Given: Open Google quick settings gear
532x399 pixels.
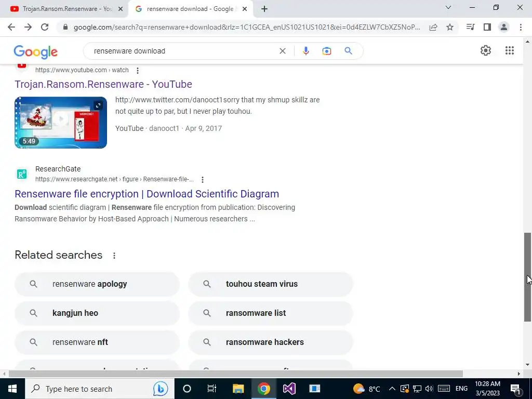Looking at the screenshot, I should pos(486,50).
